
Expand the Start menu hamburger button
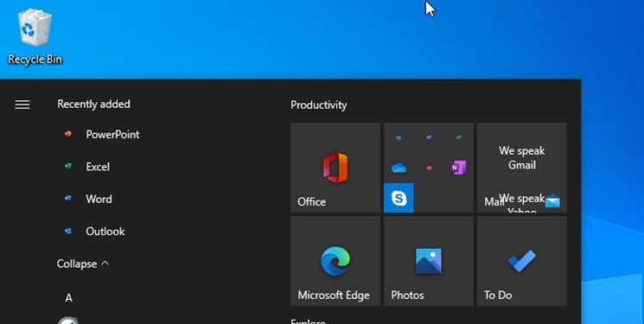coord(22,105)
